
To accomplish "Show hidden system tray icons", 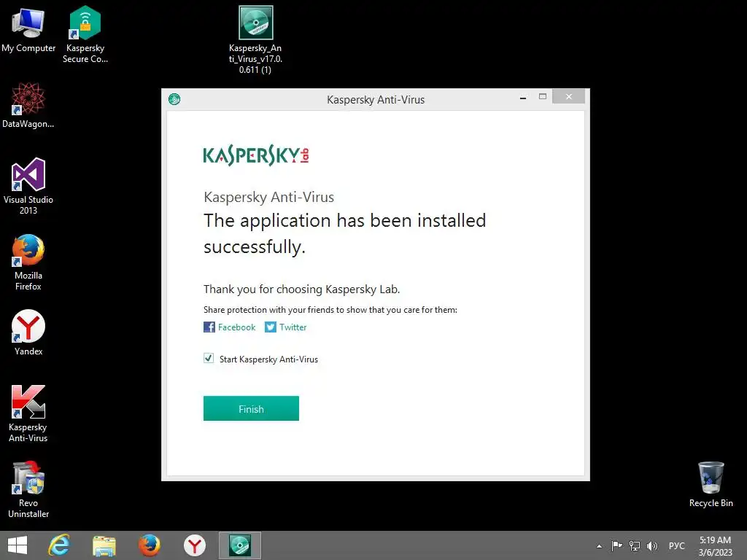I will (x=600, y=545).
